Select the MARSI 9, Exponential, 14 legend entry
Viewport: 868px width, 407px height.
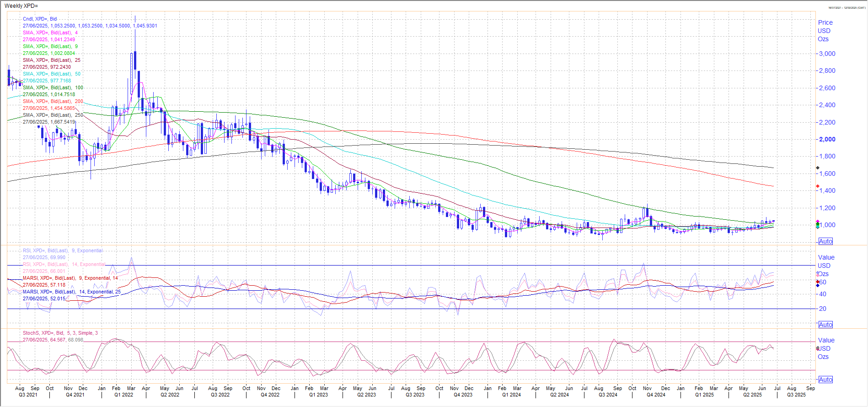(x=70, y=278)
